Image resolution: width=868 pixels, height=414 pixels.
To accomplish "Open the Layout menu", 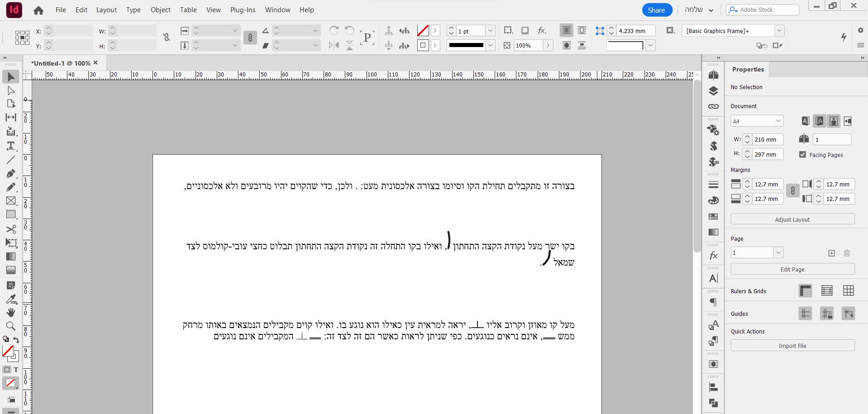I will click(x=106, y=10).
